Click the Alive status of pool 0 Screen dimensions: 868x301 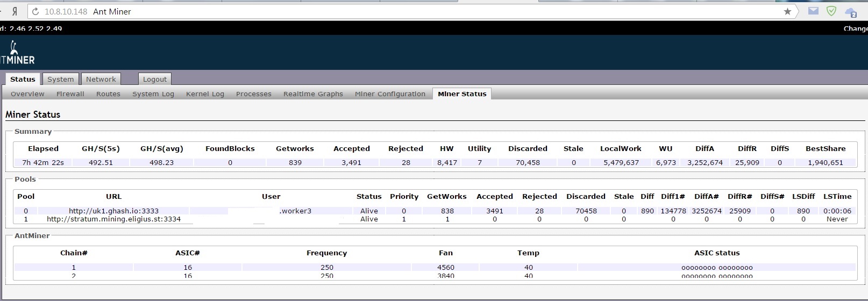click(369, 211)
